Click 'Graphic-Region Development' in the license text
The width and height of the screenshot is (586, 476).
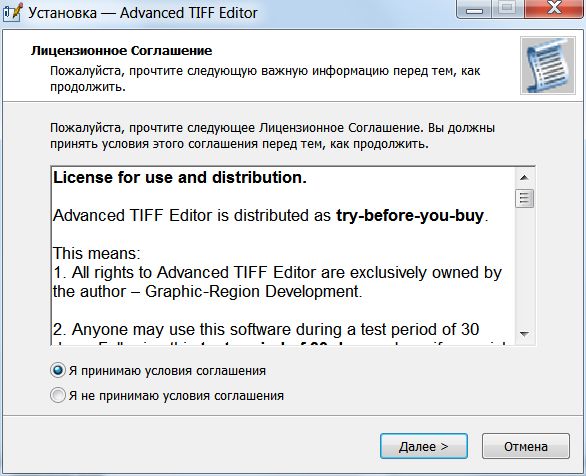click(x=252, y=292)
